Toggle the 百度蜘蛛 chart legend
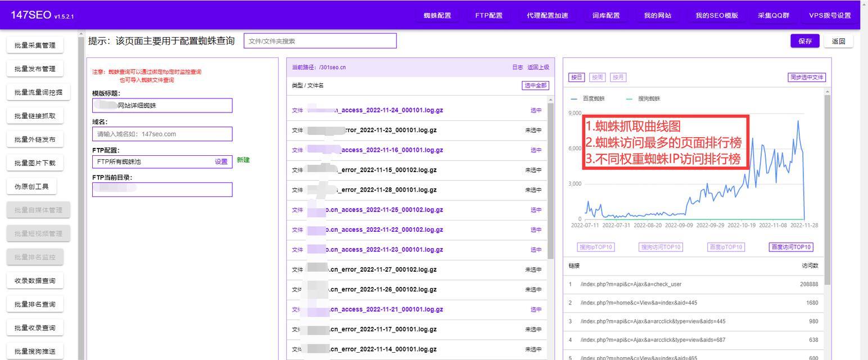Viewport: 868px width, 360px height. pos(588,98)
